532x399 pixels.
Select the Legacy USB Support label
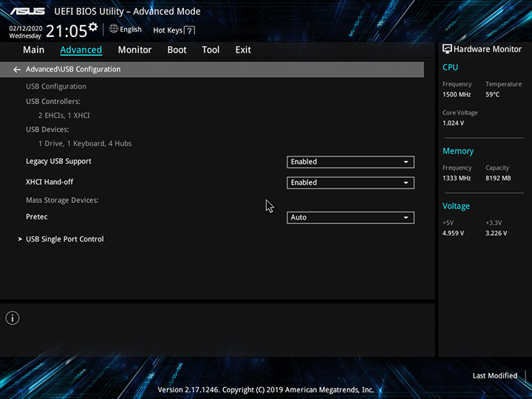tap(58, 161)
